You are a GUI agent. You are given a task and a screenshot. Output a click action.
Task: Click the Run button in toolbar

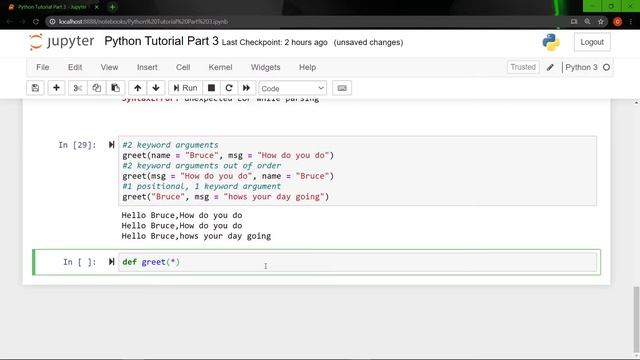click(x=185, y=88)
